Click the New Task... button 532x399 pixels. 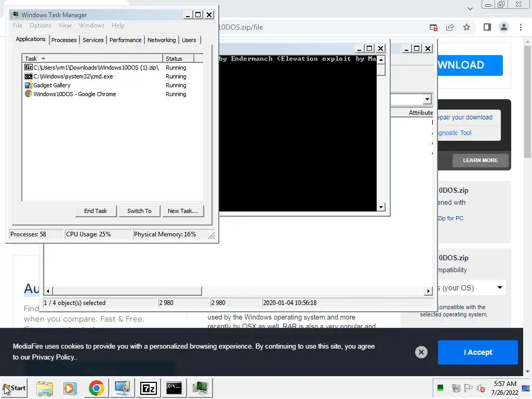pyautogui.click(x=183, y=211)
